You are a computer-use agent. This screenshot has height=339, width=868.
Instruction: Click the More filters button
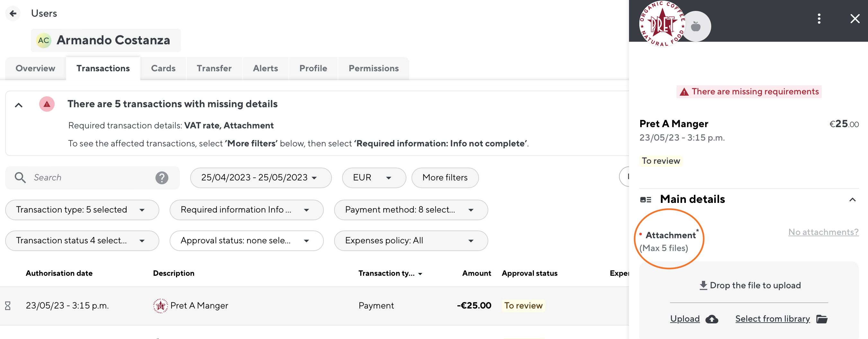[x=445, y=178]
